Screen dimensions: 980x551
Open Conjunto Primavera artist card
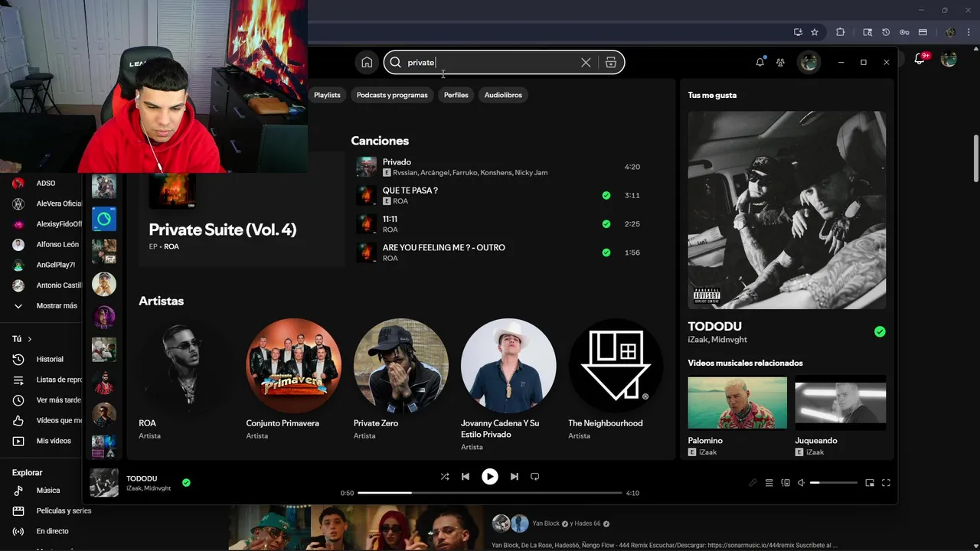(293, 380)
